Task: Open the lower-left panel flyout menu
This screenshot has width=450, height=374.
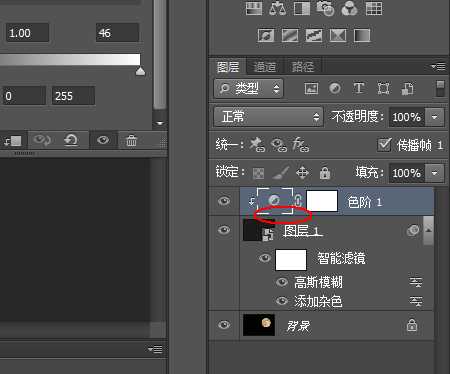Action: 156,349
